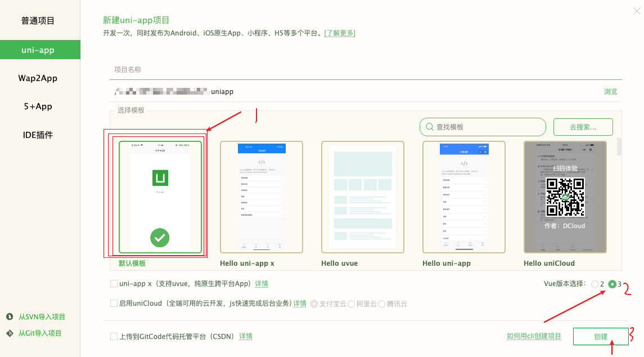The width and height of the screenshot is (644, 357).
Task: Select the 普通项目 project type
Action: tap(38, 21)
